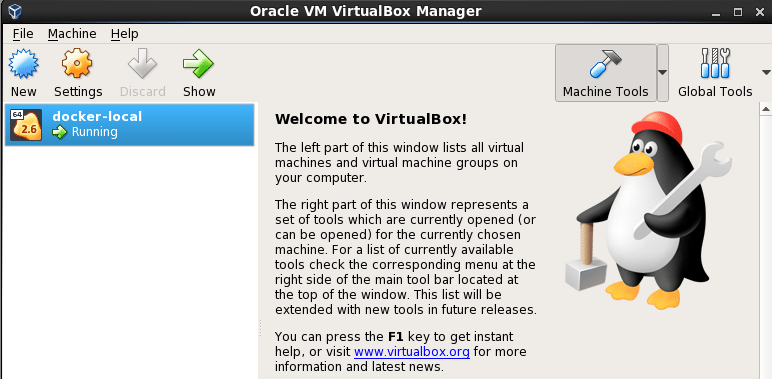Click the penguin mascot image
Screen dimensions: 772x379
648,210
